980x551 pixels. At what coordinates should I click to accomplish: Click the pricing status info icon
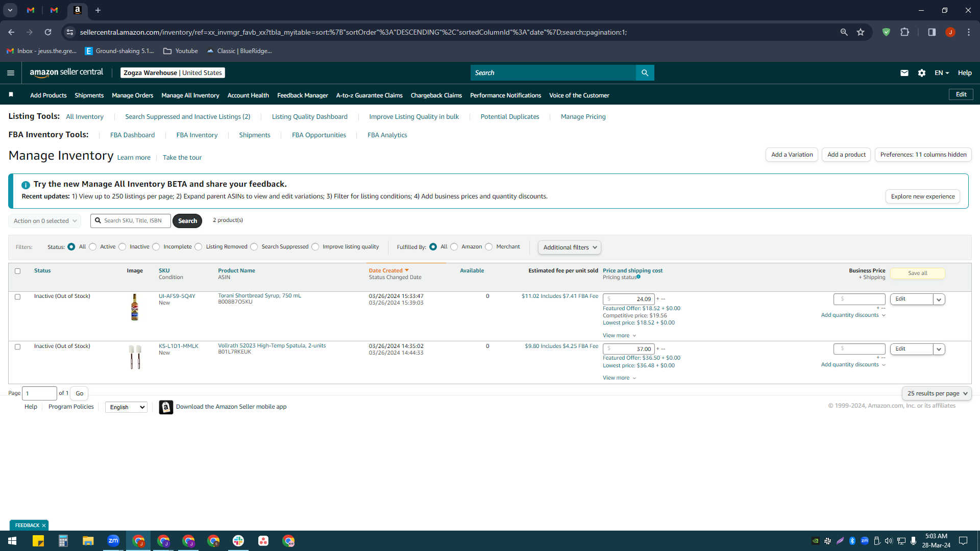click(x=639, y=277)
